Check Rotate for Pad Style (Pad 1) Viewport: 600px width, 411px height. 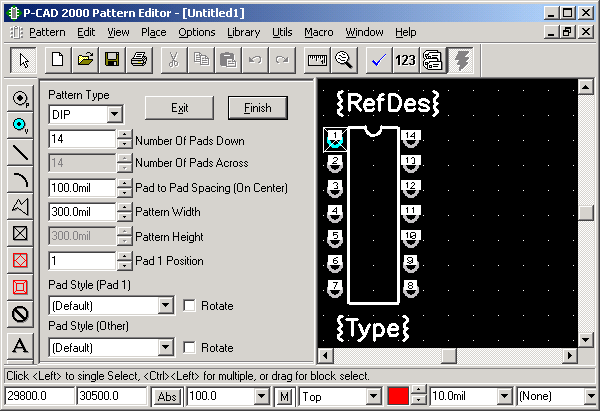[189, 306]
